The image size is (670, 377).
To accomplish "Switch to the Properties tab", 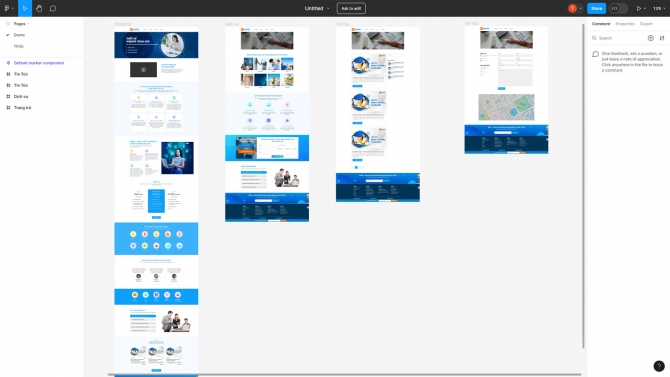I will point(625,24).
